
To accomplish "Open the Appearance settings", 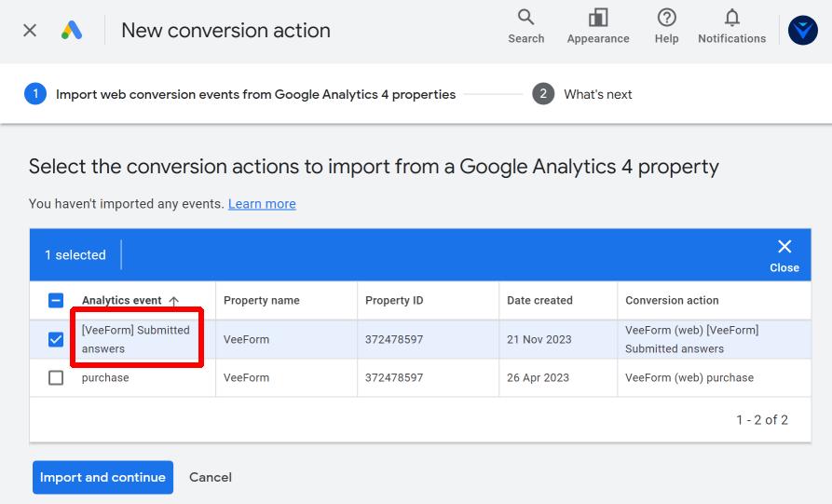I will click(x=598, y=26).
